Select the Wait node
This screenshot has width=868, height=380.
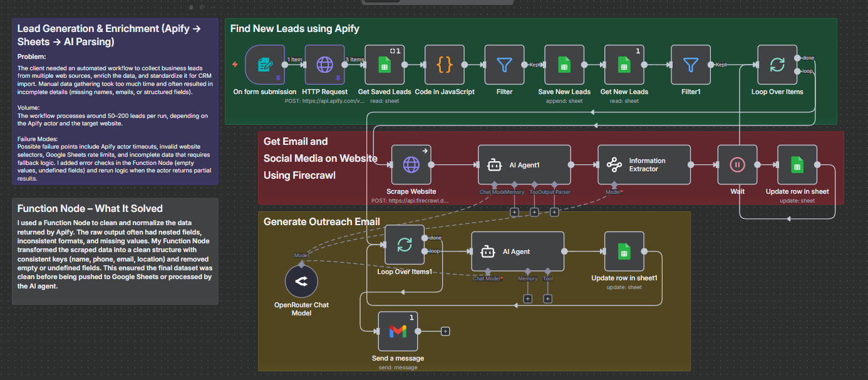[737, 165]
